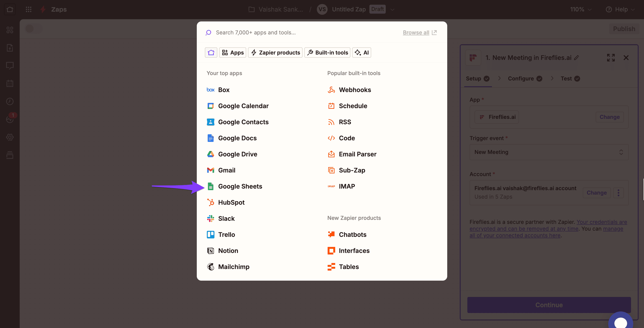The height and width of the screenshot is (328, 644).
Task: Select Email Parser tool
Action: (x=352, y=154)
